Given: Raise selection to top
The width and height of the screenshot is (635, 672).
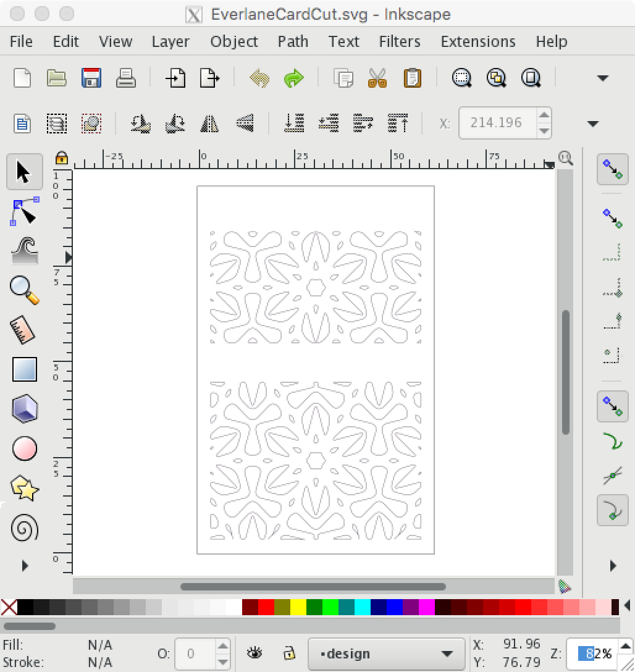Looking at the screenshot, I should click(398, 124).
